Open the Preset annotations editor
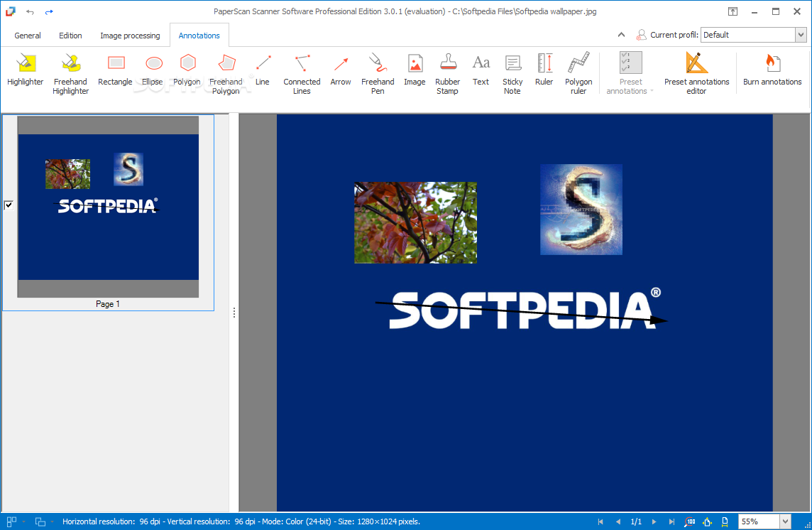812x530 pixels. [x=696, y=74]
